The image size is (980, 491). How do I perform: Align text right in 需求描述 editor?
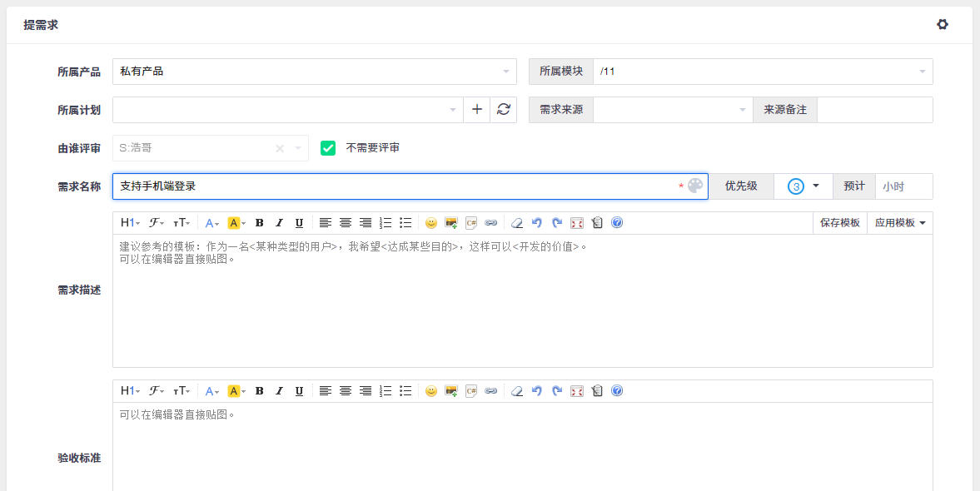[x=366, y=222]
